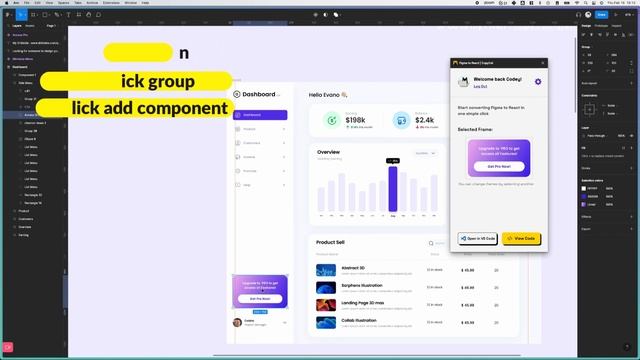The width and height of the screenshot is (640, 360).
Task: Open vertical constraints dropdown
Action: tap(611, 113)
